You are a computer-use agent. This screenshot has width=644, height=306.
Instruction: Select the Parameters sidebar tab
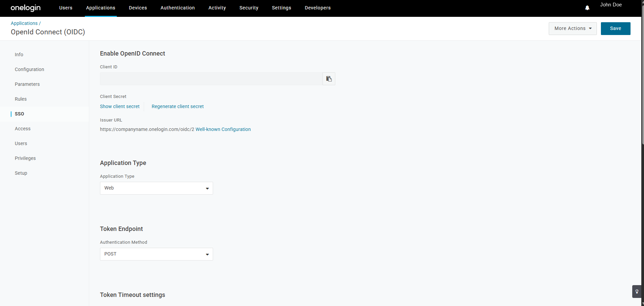click(x=27, y=84)
